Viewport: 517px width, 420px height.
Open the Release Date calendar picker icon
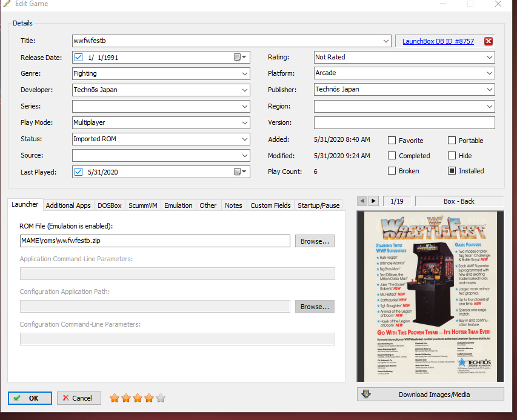(x=239, y=57)
